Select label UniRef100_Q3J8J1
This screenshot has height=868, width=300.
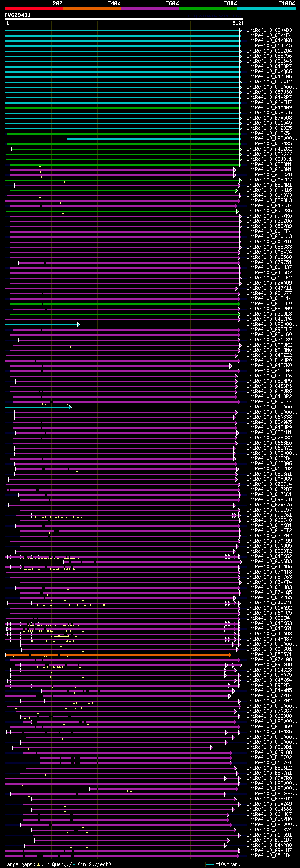point(269,159)
